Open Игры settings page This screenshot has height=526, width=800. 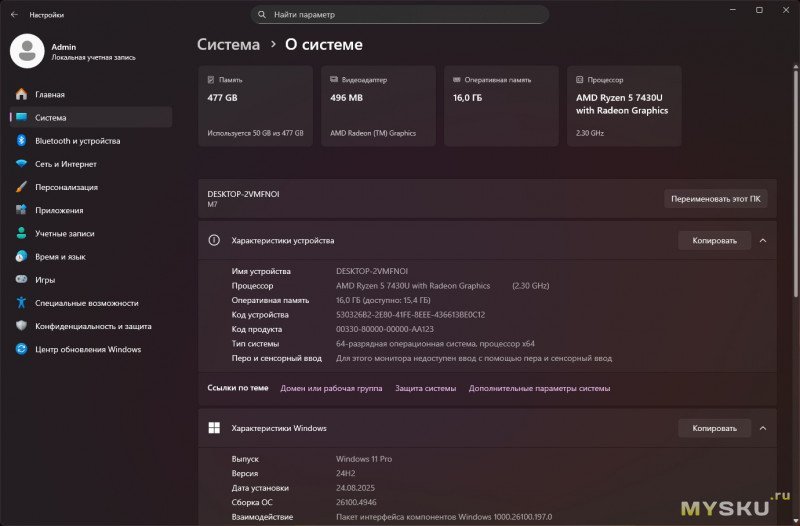pyautogui.click(x=91, y=280)
